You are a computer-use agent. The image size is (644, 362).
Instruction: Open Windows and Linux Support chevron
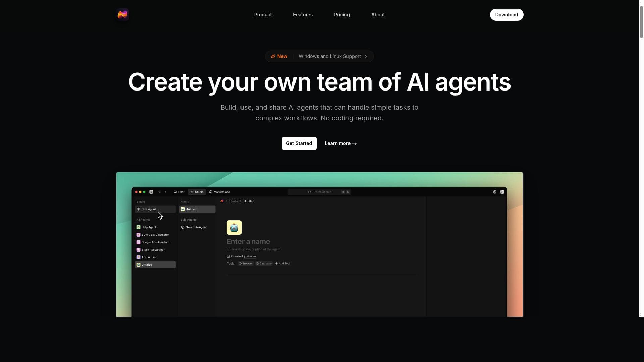366,56
